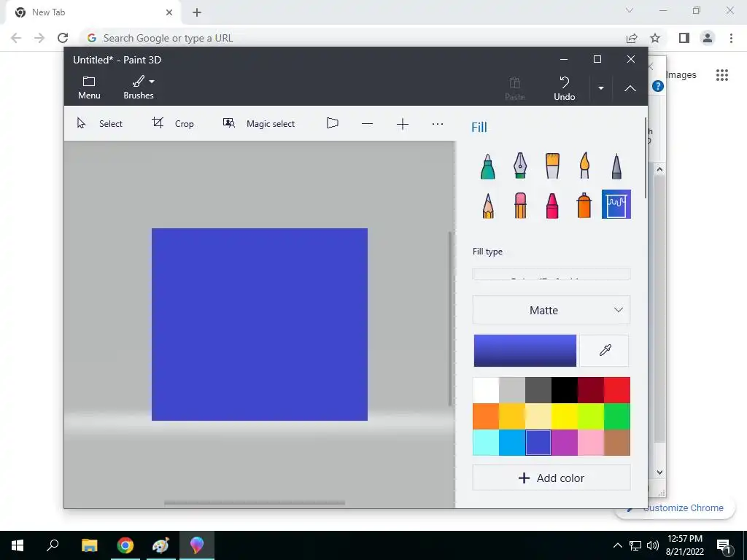Viewport: 747px width, 560px height.
Task: Choose the dark gray swatch
Action: (x=538, y=390)
